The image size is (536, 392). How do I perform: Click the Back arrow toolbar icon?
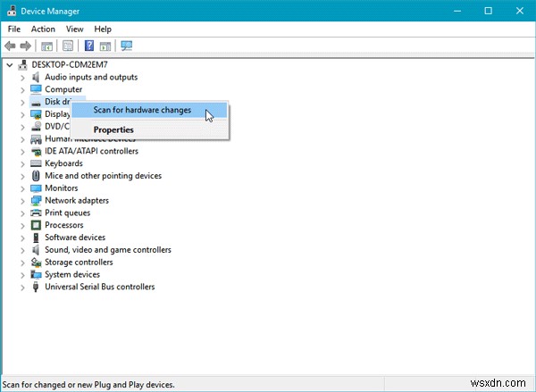pos(10,46)
